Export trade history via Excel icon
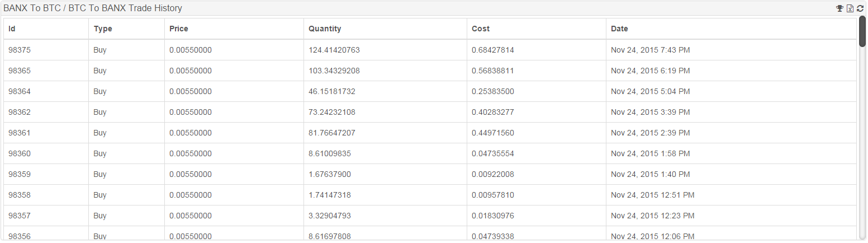Screen dimensions: 868x243 [850, 8]
